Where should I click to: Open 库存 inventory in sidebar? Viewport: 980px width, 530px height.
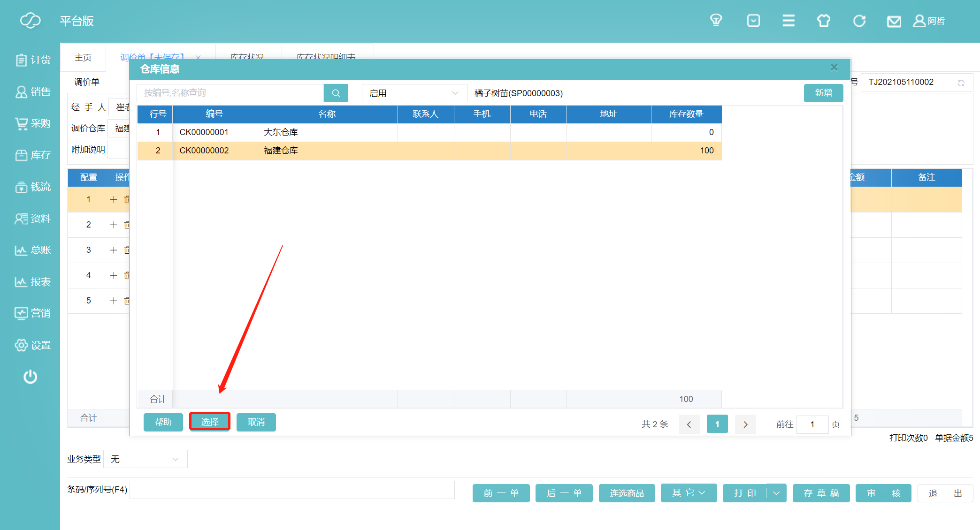pyautogui.click(x=33, y=155)
